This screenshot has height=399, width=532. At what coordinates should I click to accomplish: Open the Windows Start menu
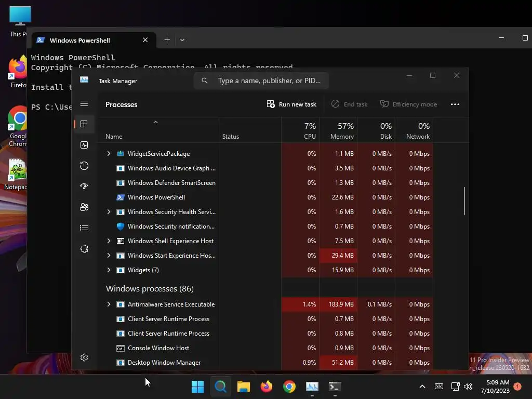(x=197, y=387)
